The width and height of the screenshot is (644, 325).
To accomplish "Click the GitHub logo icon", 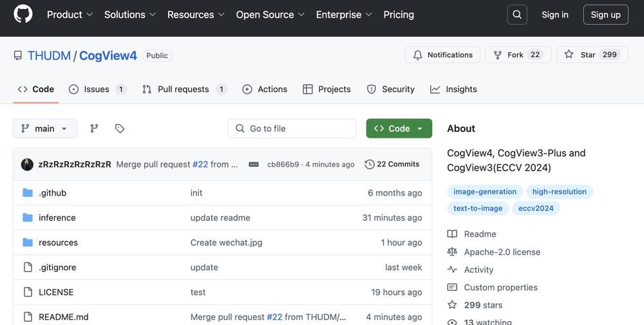I will [x=23, y=14].
